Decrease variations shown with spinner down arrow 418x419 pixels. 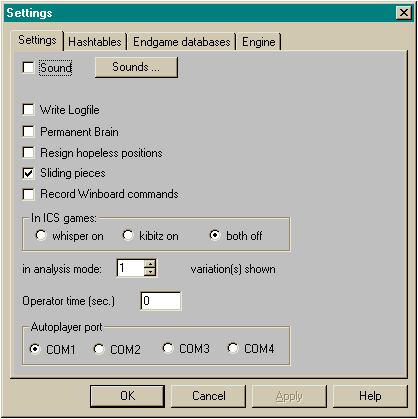[150, 272]
